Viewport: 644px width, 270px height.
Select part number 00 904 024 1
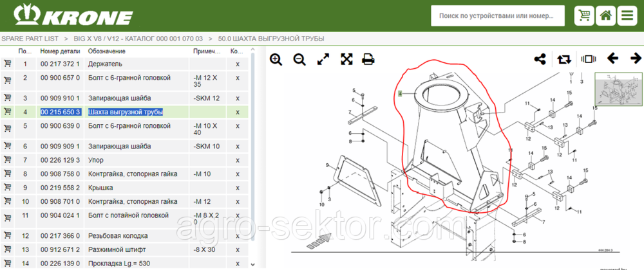point(60,215)
